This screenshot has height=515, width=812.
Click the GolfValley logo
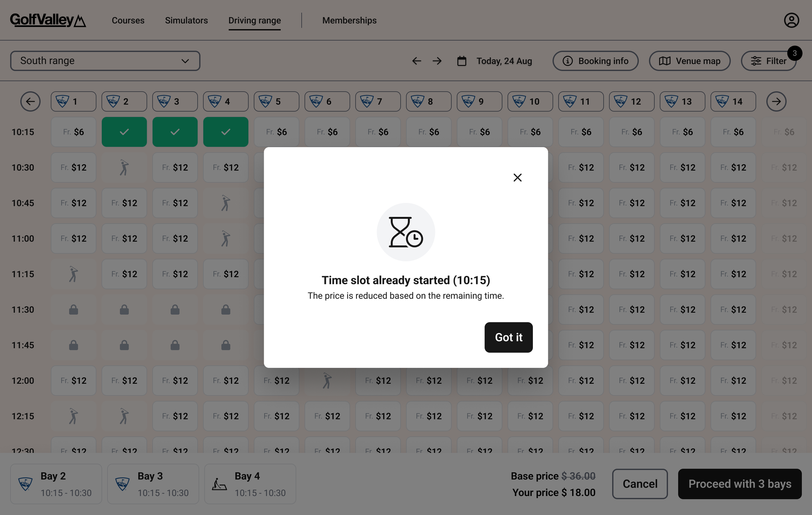coord(48,20)
